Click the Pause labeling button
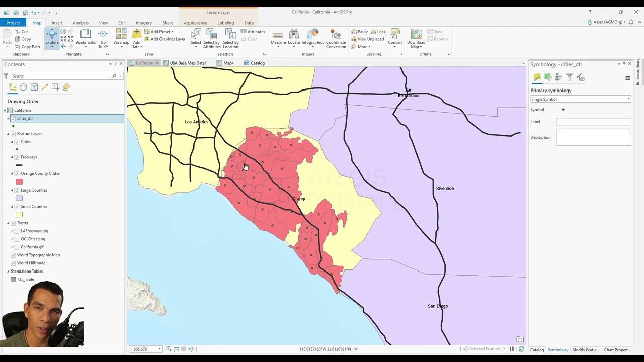 tap(360, 32)
